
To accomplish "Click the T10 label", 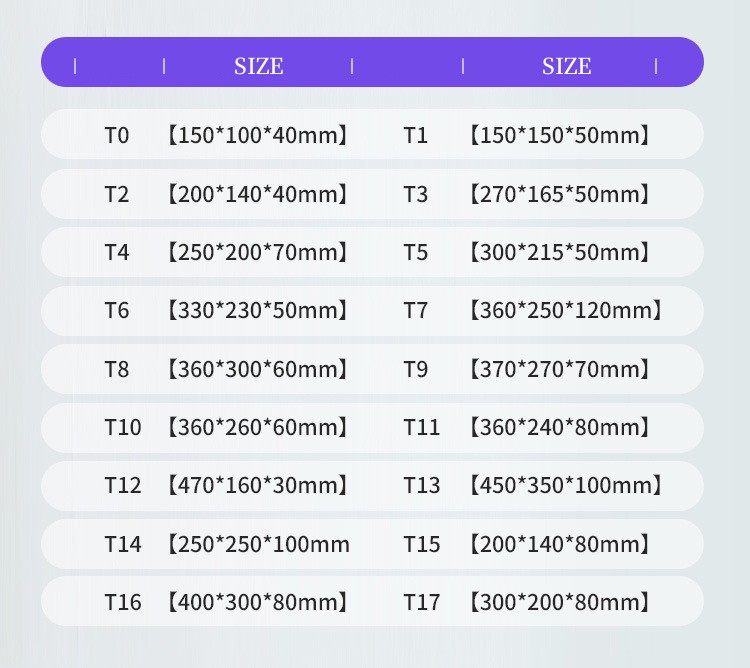I will 123,428.
